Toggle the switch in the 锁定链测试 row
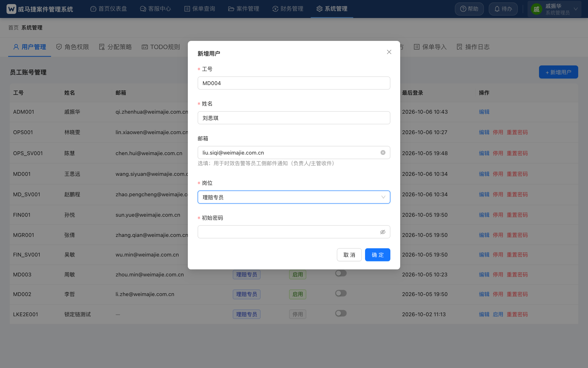The image size is (588, 368). tap(341, 313)
